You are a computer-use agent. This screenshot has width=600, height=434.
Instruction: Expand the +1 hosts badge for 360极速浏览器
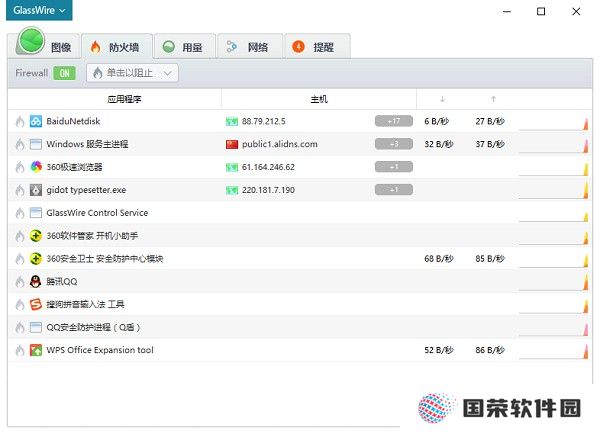tap(394, 167)
